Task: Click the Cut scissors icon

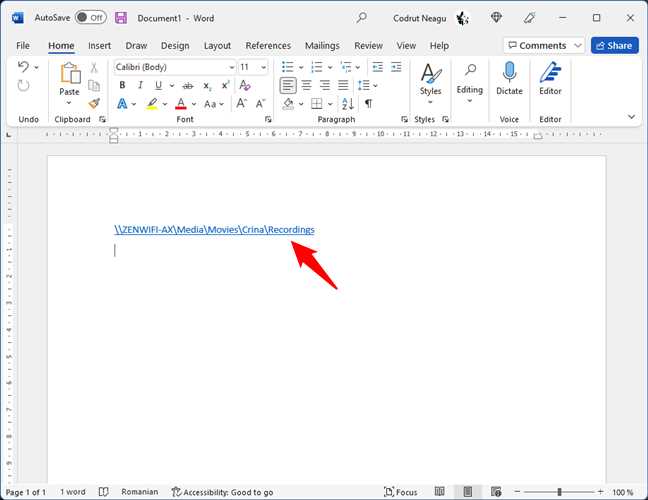Action: pos(94,67)
